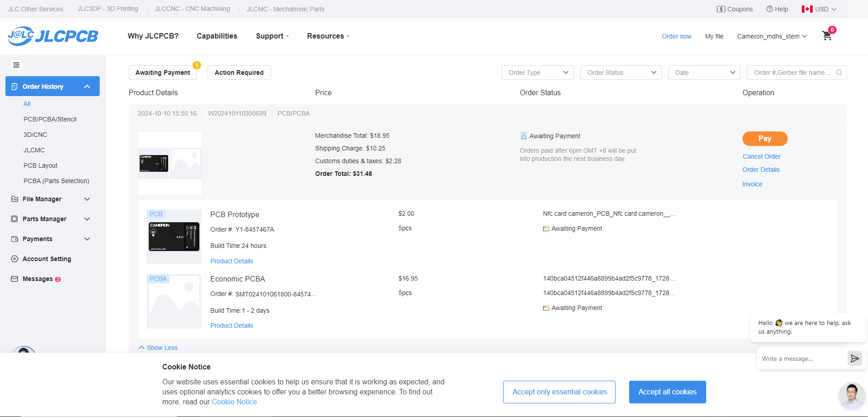
Task: Click Accept only essential cookies button
Action: (x=559, y=392)
